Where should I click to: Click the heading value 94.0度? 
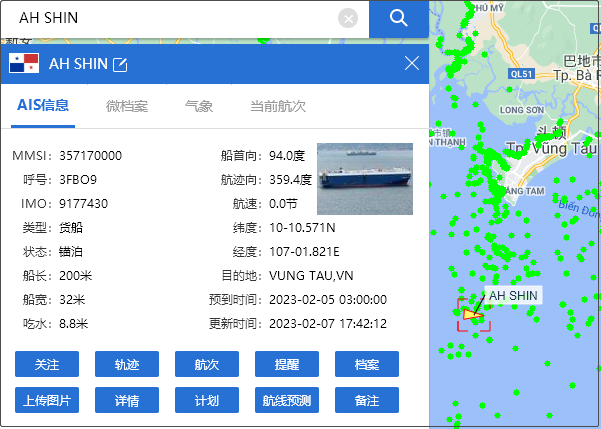point(287,156)
